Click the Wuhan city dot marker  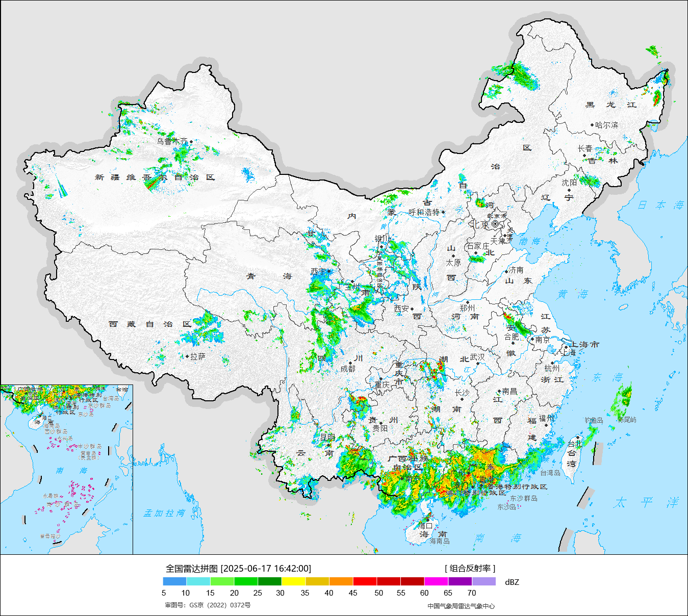[x=478, y=363]
